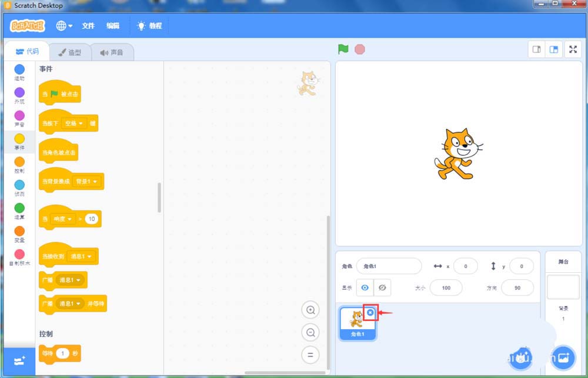
Task: Click the workspace vertical scrollbar
Action: (x=329, y=293)
